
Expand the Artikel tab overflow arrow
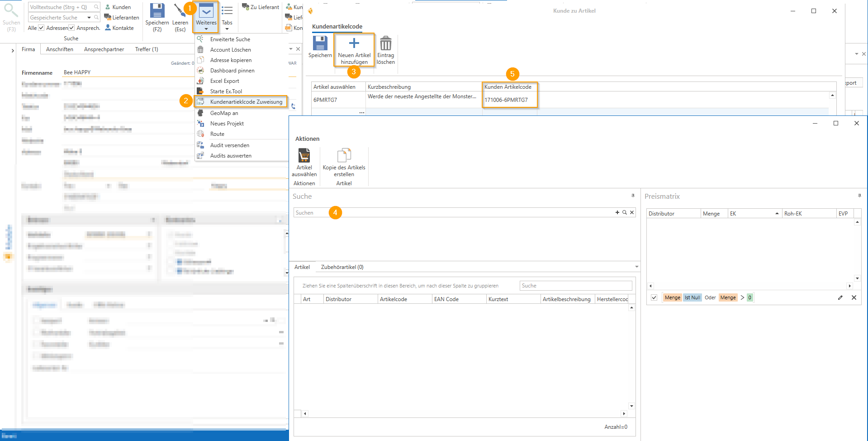[636, 267]
